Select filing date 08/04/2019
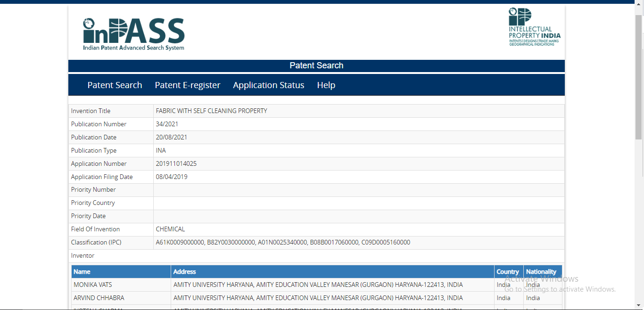This screenshot has width=644, height=310. point(172,177)
